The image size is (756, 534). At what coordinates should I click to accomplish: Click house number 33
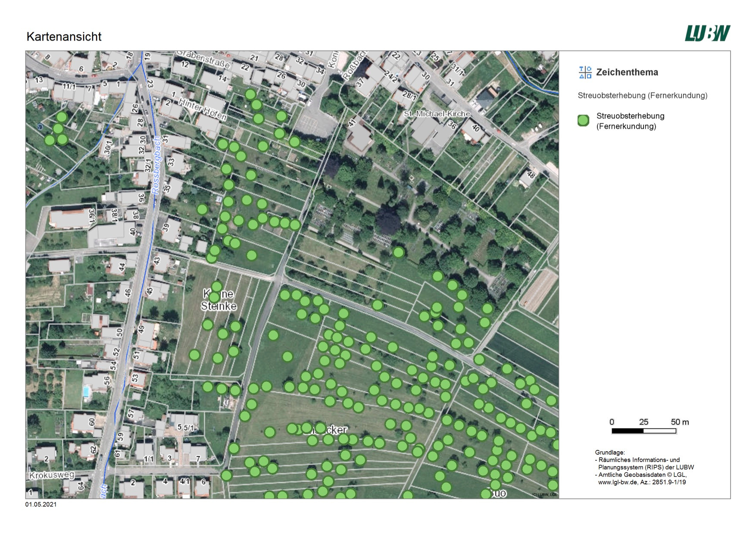(x=171, y=162)
